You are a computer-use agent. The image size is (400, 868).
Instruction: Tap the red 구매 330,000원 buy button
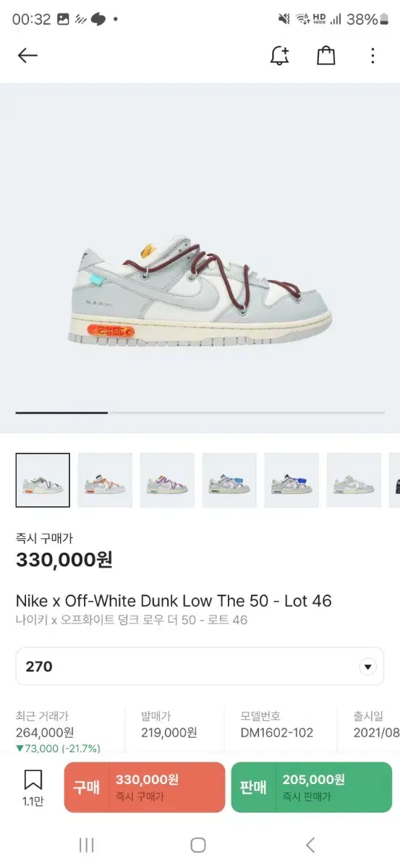coord(145,787)
